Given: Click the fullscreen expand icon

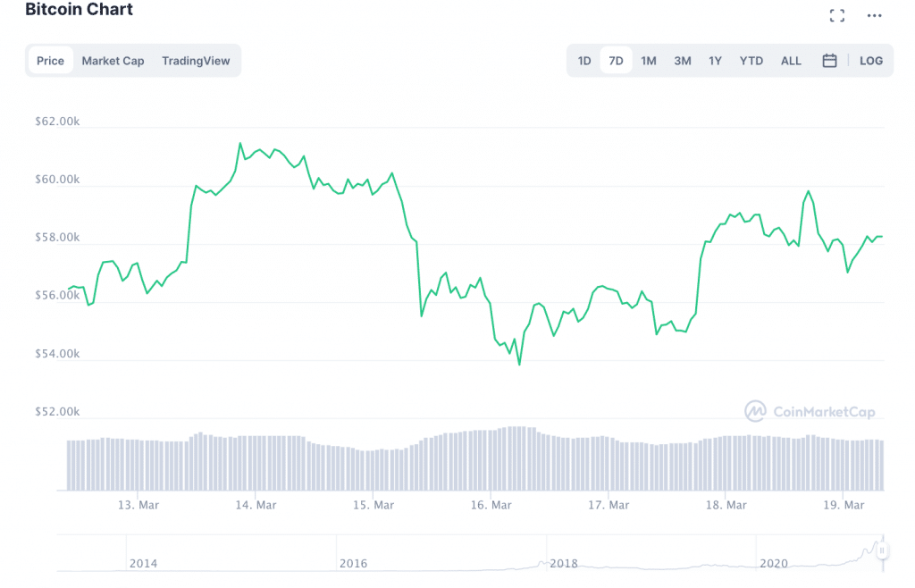Looking at the screenshot, I should [837, 15].
